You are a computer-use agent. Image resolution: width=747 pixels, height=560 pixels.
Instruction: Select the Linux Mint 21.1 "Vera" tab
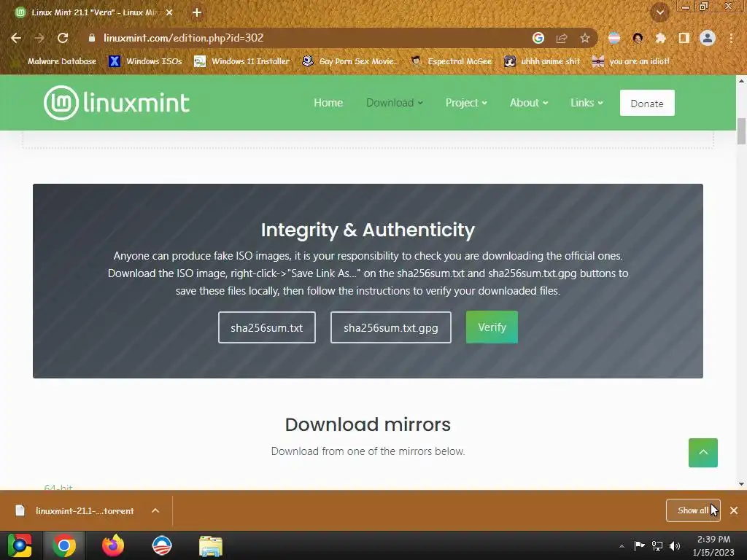pos(93,13)
